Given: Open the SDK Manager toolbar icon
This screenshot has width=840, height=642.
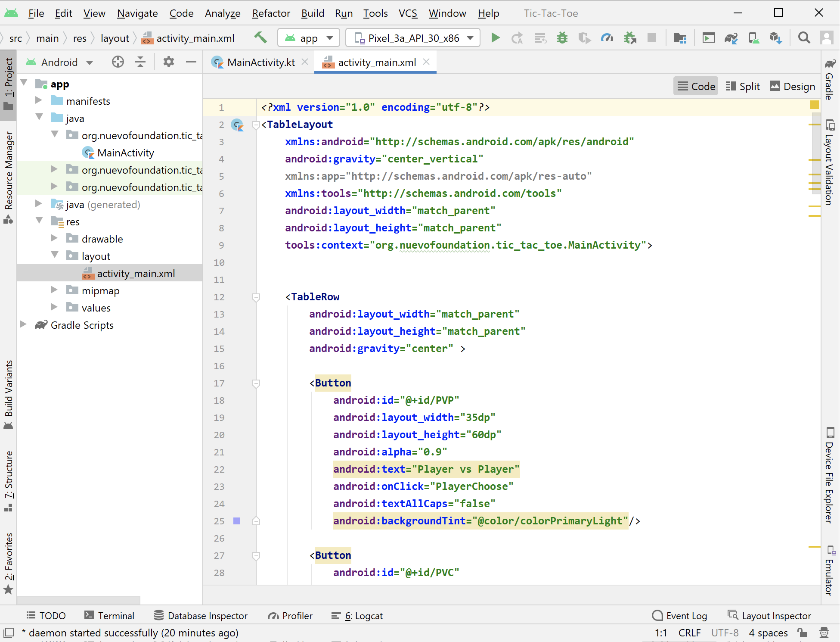Looking at the screenshot, I should click(776, 37).
